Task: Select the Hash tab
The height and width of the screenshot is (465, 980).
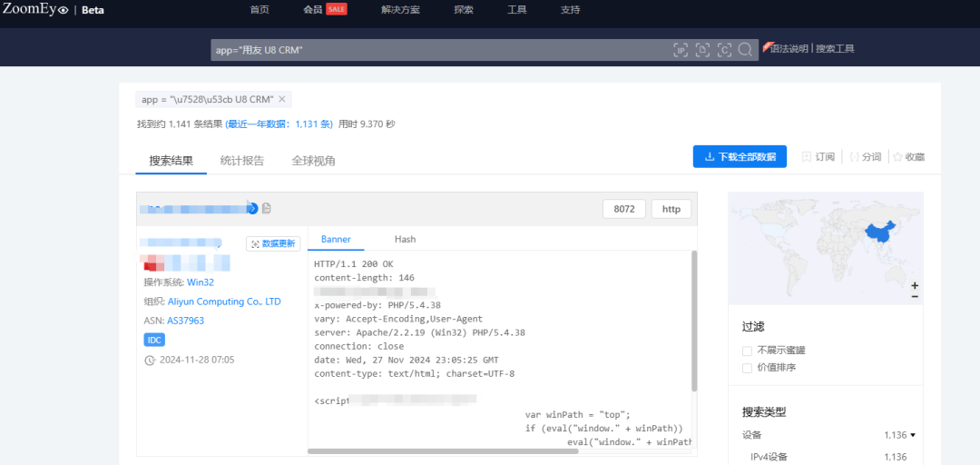Action: pyautogui.click(x=405, y=239)
